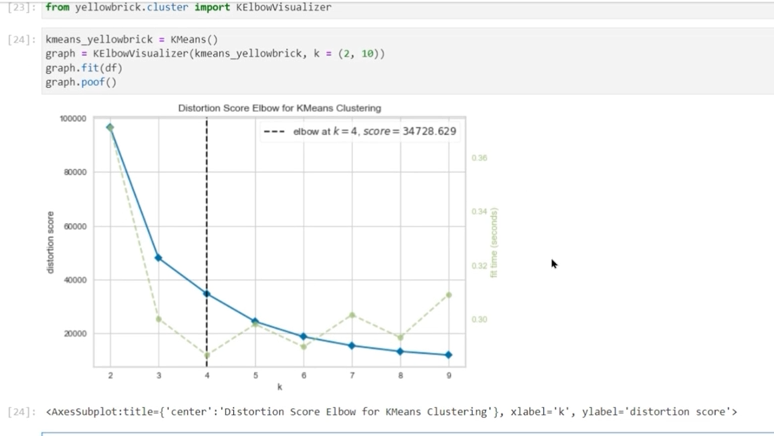
Task: Click the 'fit time (seconds)' axis label
Action: click(493, 243)
